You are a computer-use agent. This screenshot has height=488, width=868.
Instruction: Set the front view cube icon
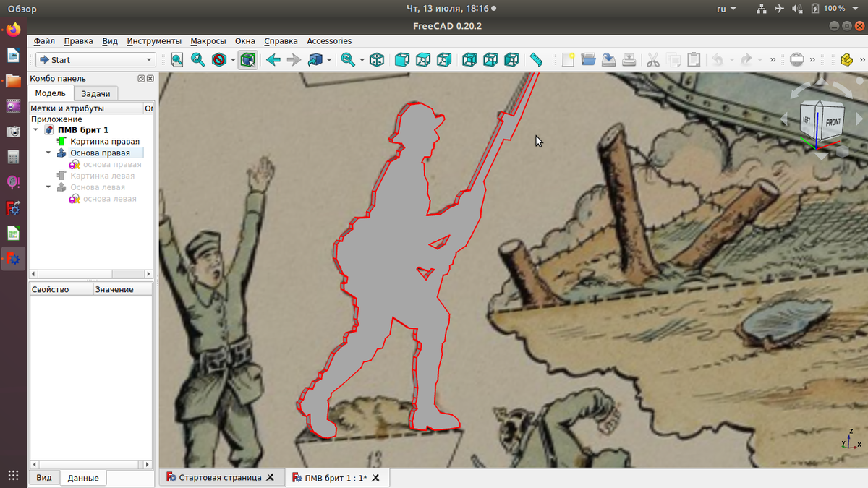click(x=402, y=60)
